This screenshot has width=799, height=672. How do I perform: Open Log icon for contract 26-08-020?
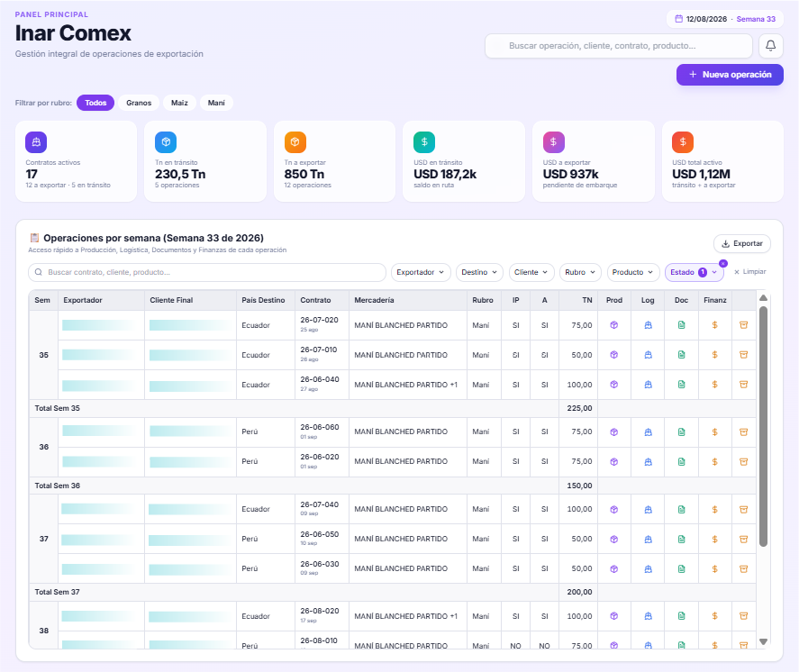click(x=649, y=616)
